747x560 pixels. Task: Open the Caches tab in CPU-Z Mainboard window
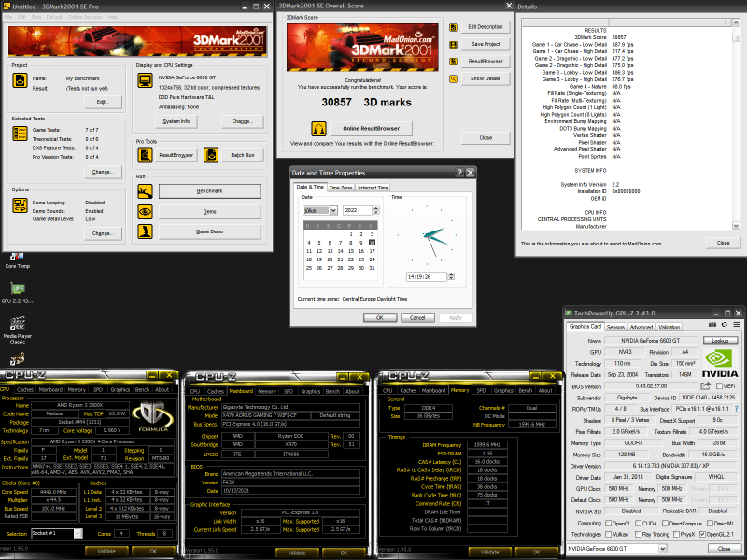click(216, 391)
